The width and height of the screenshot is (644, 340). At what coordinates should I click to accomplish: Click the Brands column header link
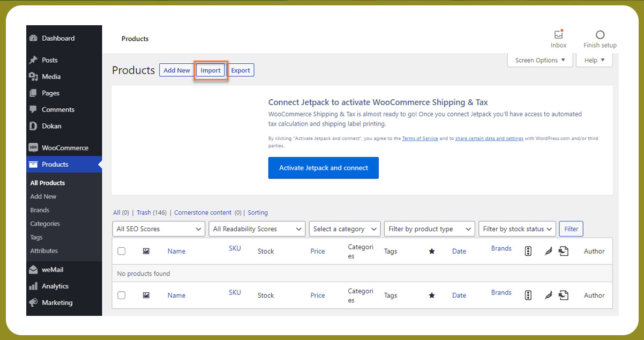click(x=501, y=248)
